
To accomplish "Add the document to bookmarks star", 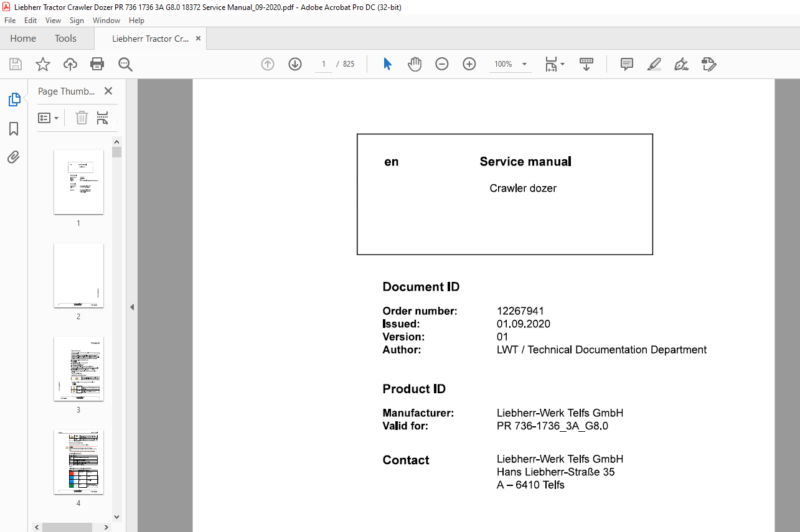I will point(42,64).
